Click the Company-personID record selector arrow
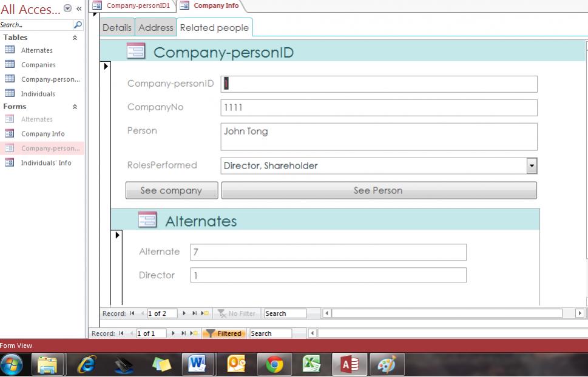This screenshot has height=377, width=588. (x=106, y=66)
